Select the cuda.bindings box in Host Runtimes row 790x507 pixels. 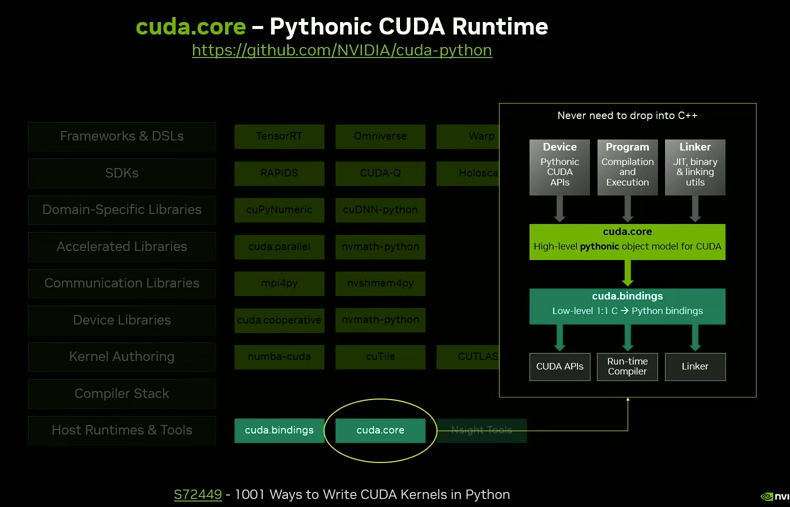tap(279, 430)
